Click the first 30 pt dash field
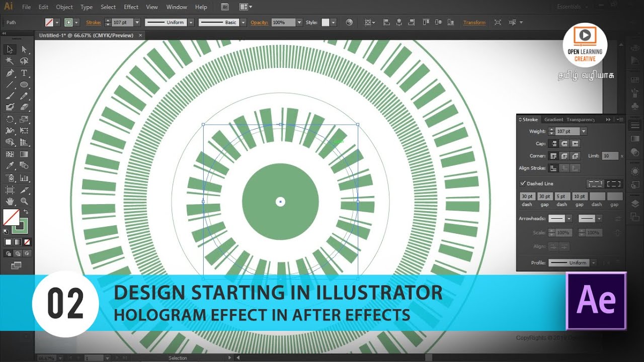This screenshot has width=644, height=362. [527, 197]
